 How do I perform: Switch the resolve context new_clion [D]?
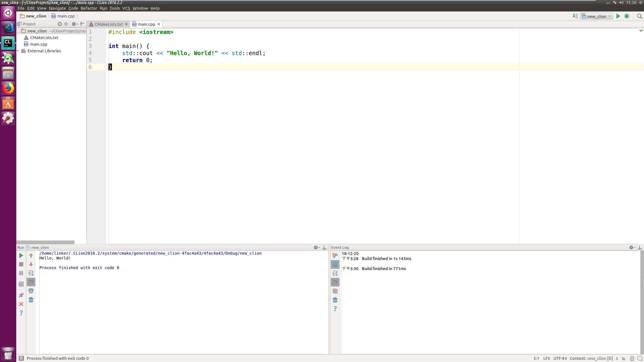[594, 358]
